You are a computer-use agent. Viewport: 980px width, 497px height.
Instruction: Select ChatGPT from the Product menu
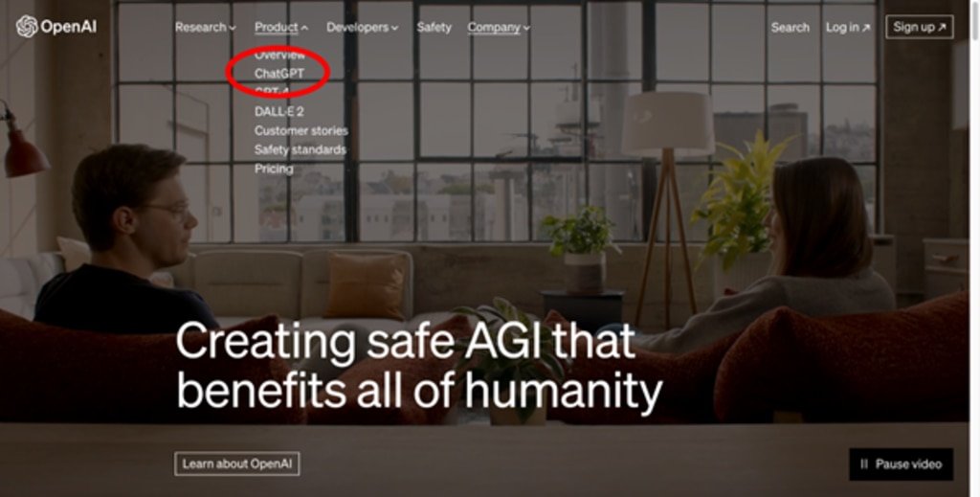278,73
